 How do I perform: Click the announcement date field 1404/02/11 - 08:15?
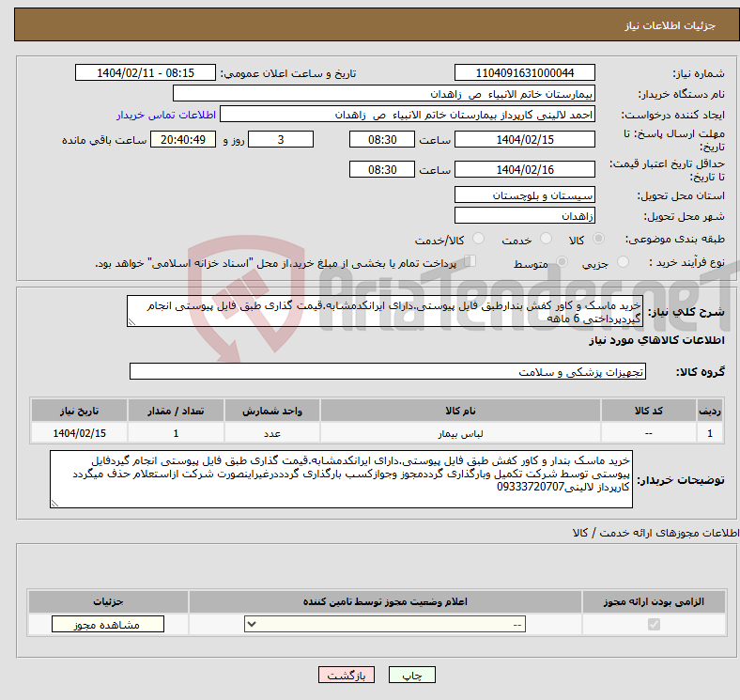point(146,73)
